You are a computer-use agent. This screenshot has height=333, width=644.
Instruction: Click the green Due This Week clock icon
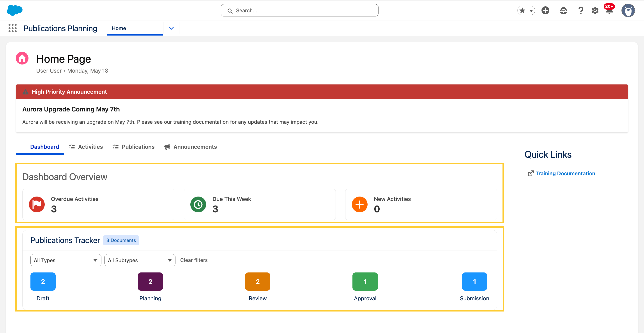(198, 204)
